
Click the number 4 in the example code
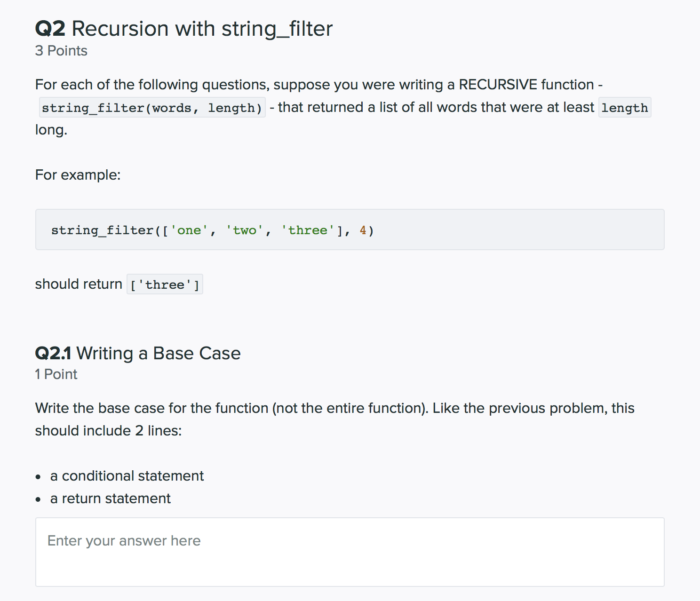click(363, 230)
